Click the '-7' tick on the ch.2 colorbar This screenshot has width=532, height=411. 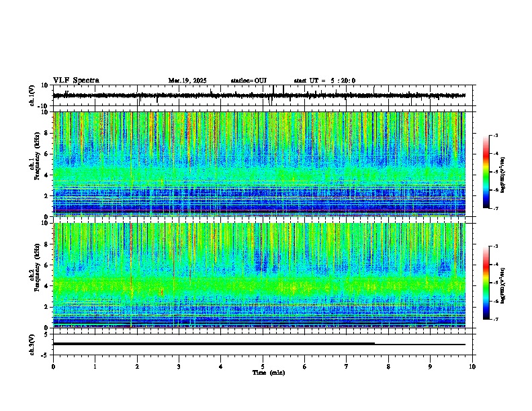pyautogui.click(x=496, y=320)
